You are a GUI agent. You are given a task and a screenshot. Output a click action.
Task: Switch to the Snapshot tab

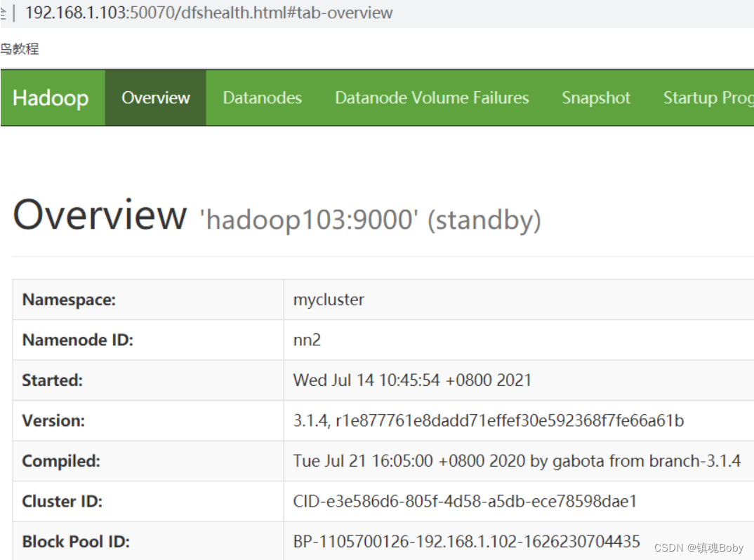[x=596, y=98]
